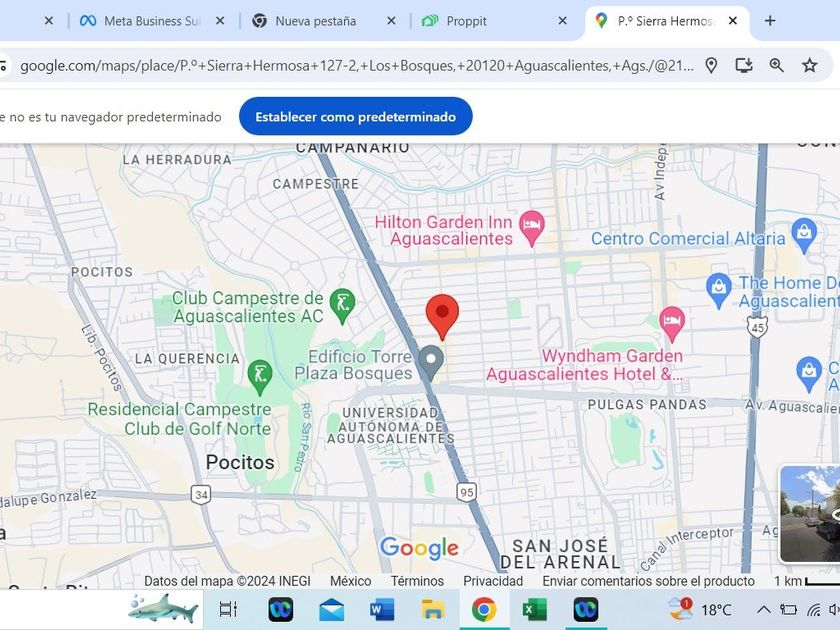The height and width of the screenshot is (630, 840).
Task: Click the SAN JOSÉ DEL ARENAL label
Action: tap(560, 554)
